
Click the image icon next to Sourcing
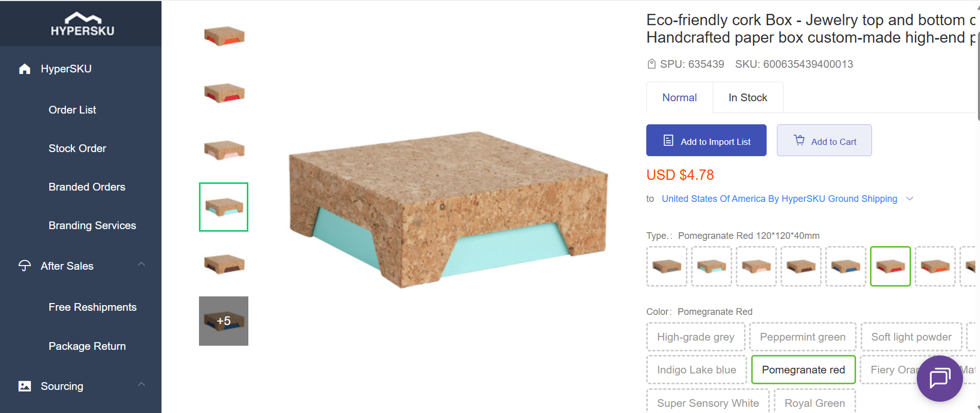click(24, 386)
